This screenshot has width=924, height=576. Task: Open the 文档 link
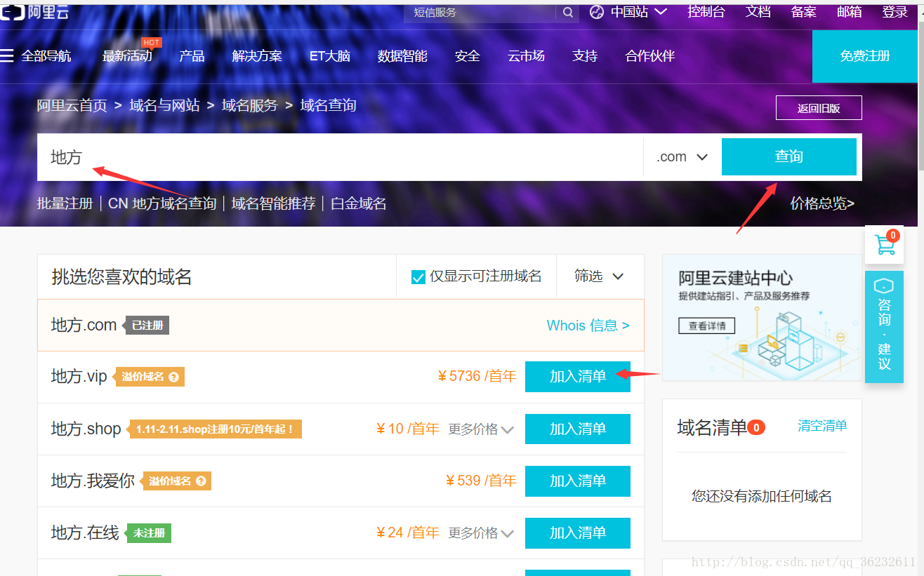(x=758, y=12)
